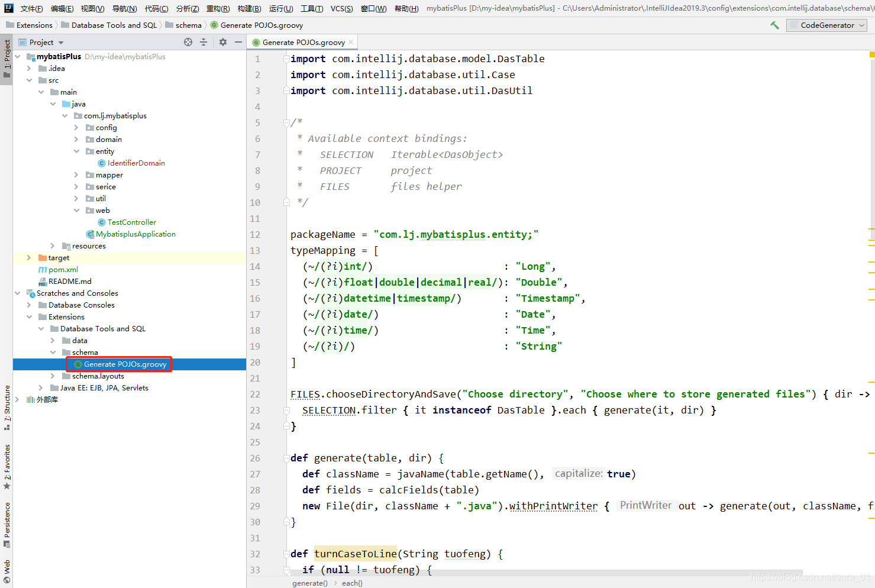This screenshot has width=875, height=588.
Task: Open the 代码(C) menu
Action: 156,8
